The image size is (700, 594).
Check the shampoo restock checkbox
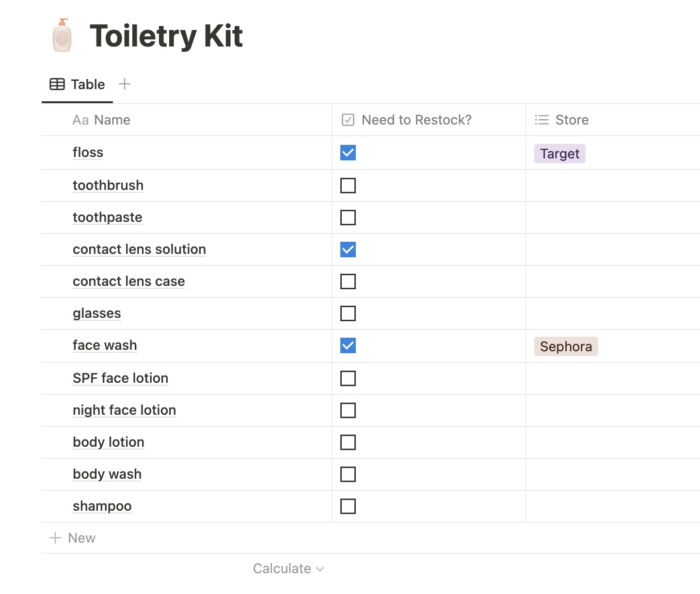click(348, 506)
